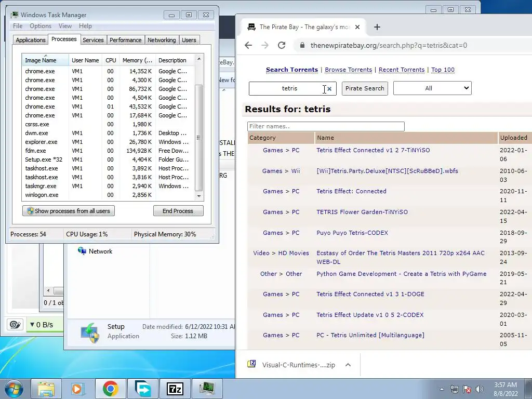
Task: Open a new Chrome tab
Action: tap(377, 27)
